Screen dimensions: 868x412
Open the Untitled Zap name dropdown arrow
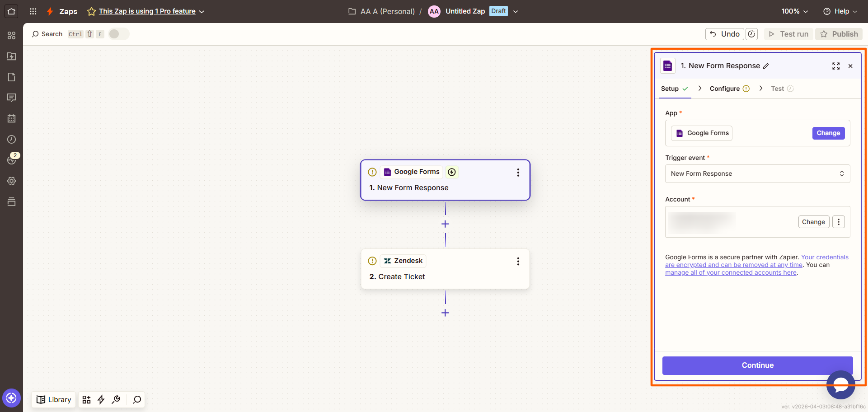coord(516,12)
